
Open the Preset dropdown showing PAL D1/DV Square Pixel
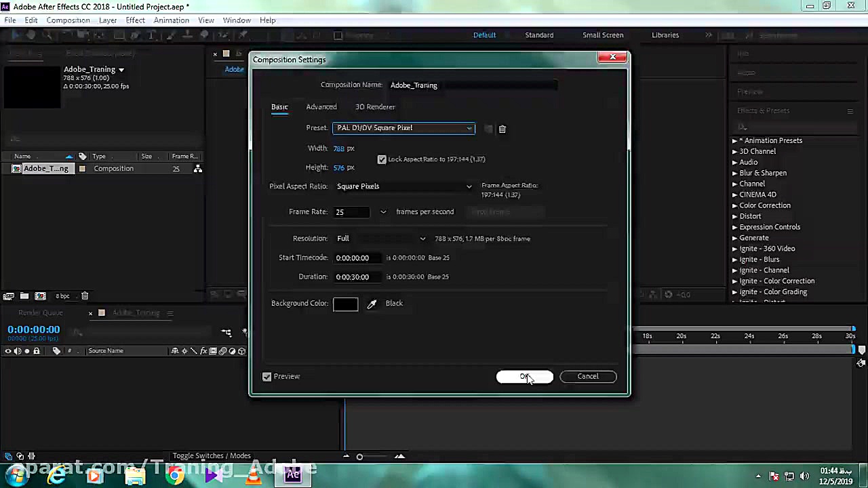point(403,128)
